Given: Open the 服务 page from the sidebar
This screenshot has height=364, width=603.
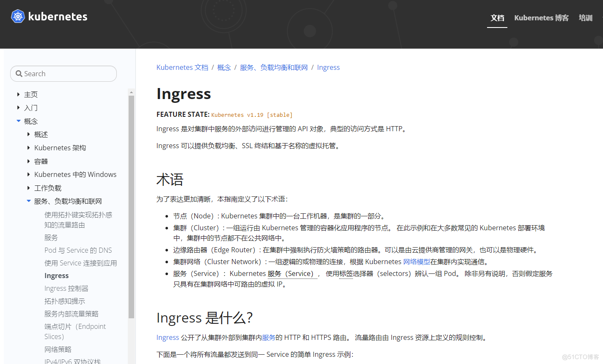Looking at the screenshot, I should click(51, 237).
